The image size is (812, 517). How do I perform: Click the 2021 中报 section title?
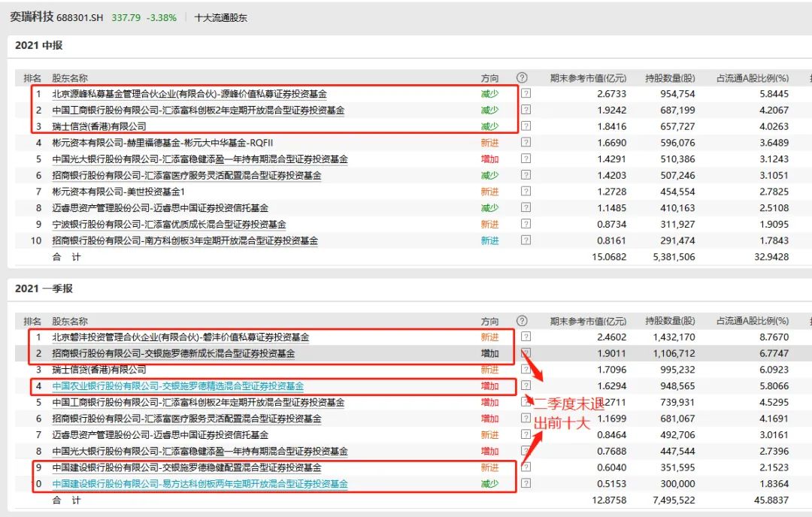coord(38,46)
